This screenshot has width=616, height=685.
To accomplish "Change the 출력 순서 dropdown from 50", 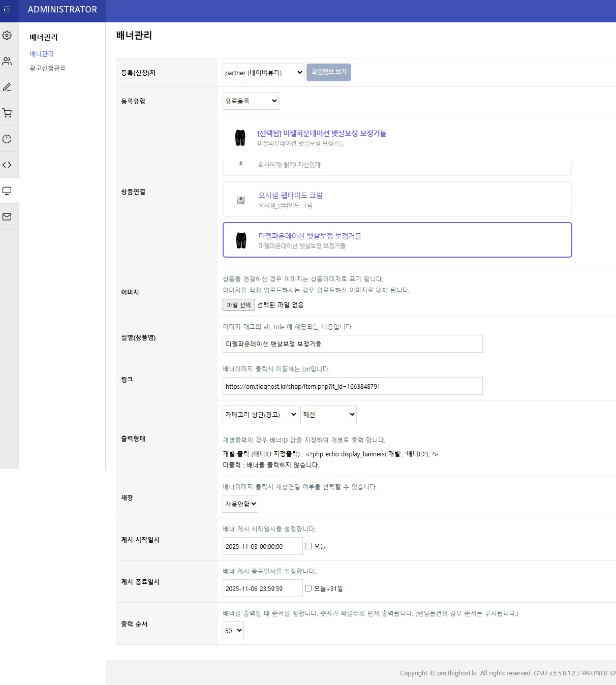I will click(x=233, y=631).
